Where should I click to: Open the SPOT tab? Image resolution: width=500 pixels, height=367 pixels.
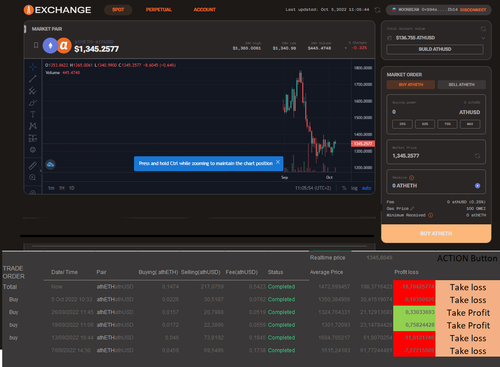pos(118,10)
